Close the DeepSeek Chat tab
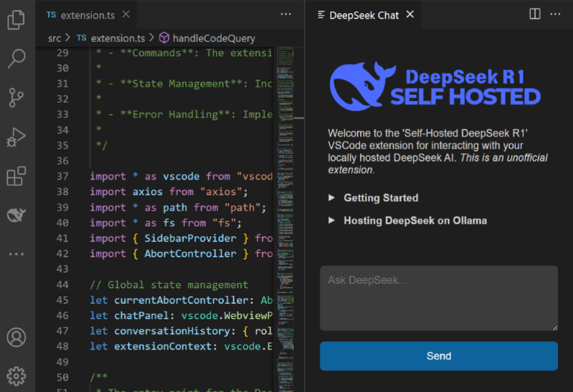 (410, 14)
